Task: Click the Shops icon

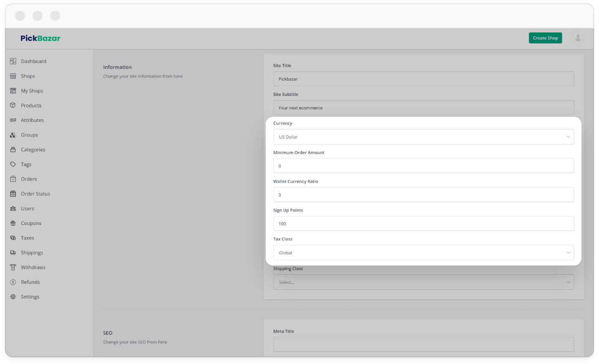Action: pos(13,76)
